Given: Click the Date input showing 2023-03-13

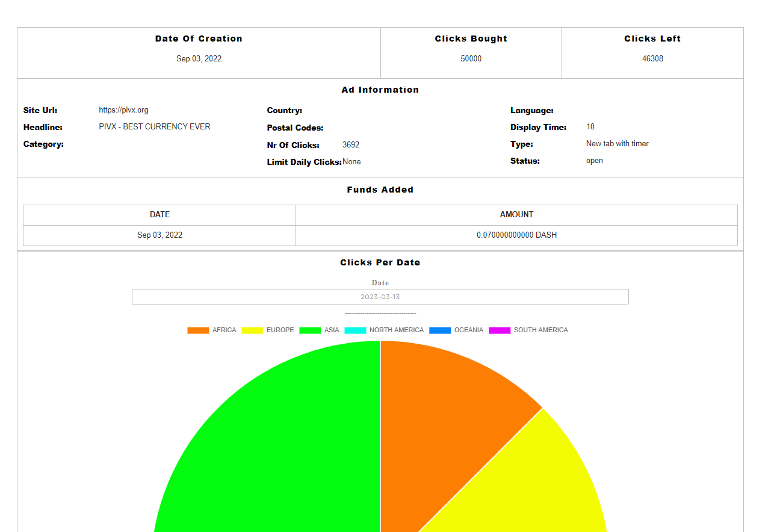Looking at the screenshot, I should click(x=380, y=297).
